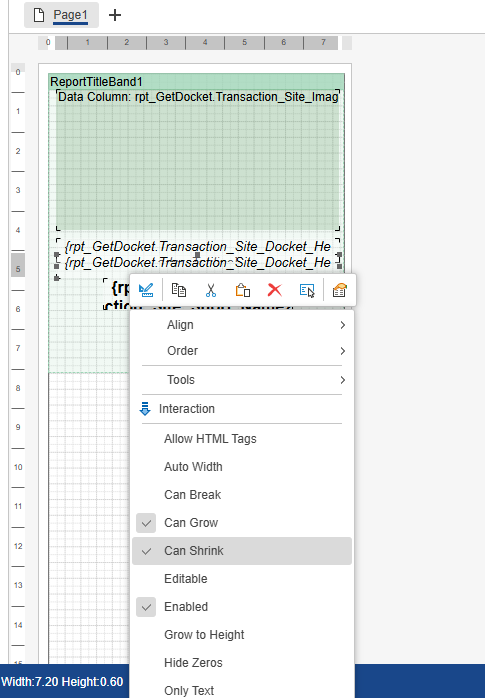Screen dimensions: 485x698
Task: Switch to the Page1 tab
Action: [x=61, y=15]
